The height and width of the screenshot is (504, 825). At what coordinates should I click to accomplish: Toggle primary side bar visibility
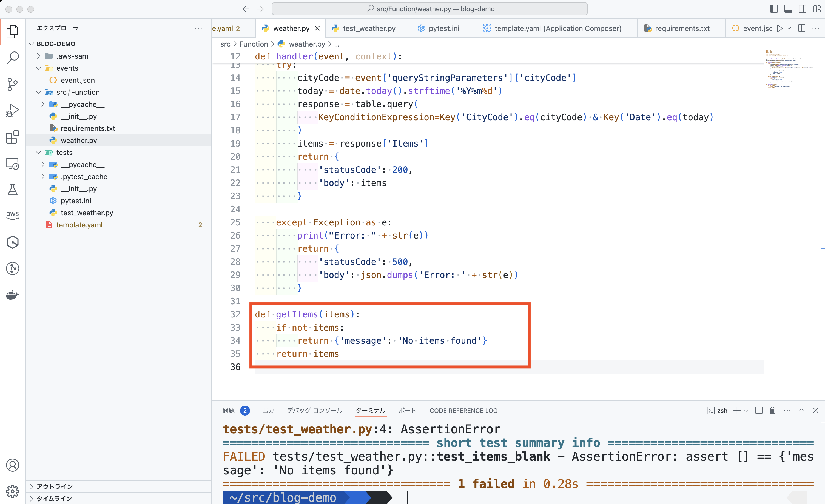[774, 9]
